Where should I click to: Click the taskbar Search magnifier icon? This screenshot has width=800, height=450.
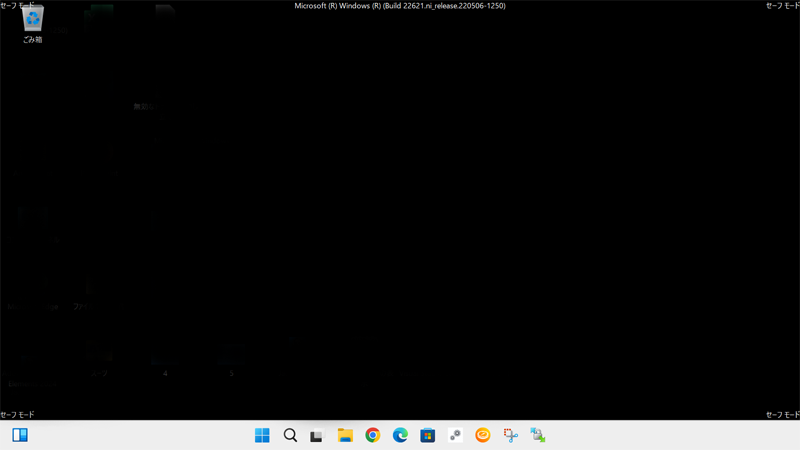pos(290,435)
